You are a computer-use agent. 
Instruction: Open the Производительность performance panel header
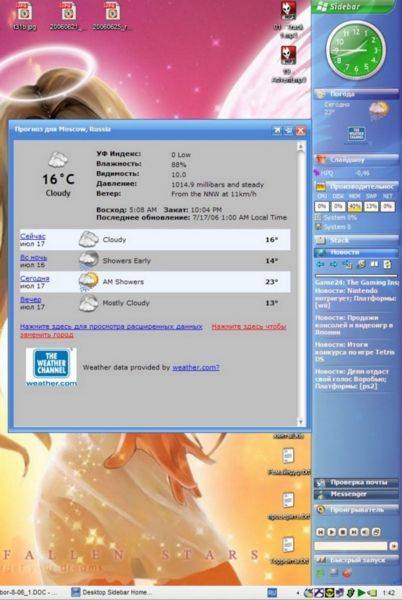tap(356, 187)
